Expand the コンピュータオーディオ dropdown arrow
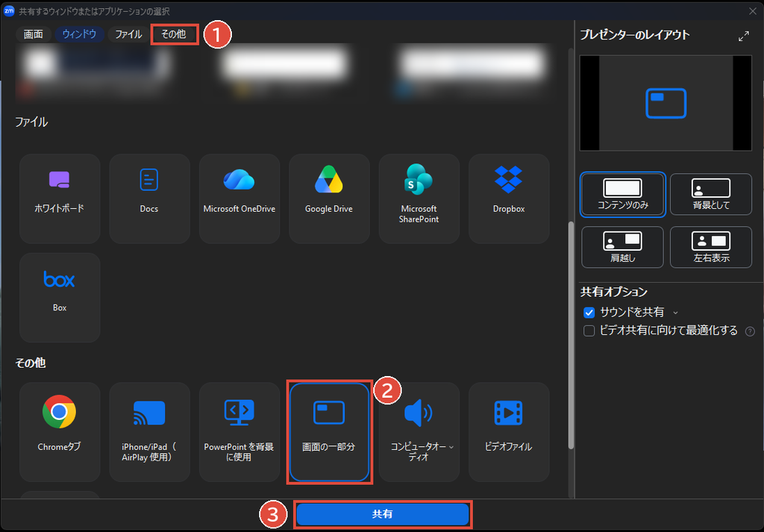Screen dimensions: 764x532 coord(451,447)
